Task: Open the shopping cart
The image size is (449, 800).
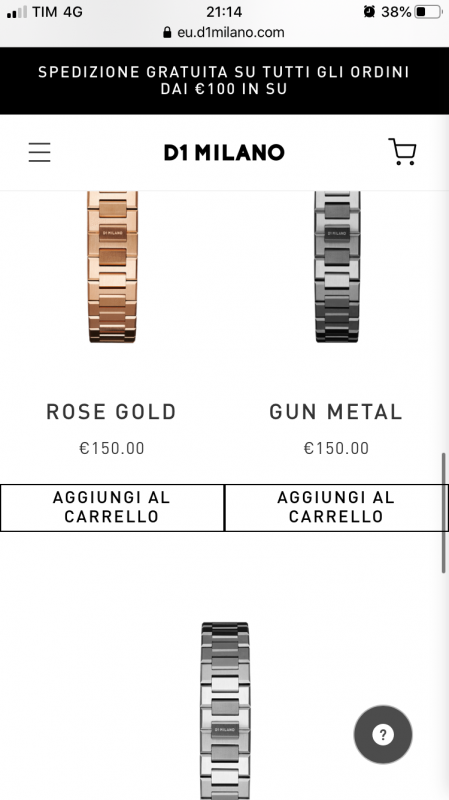Action: point(403,152)
